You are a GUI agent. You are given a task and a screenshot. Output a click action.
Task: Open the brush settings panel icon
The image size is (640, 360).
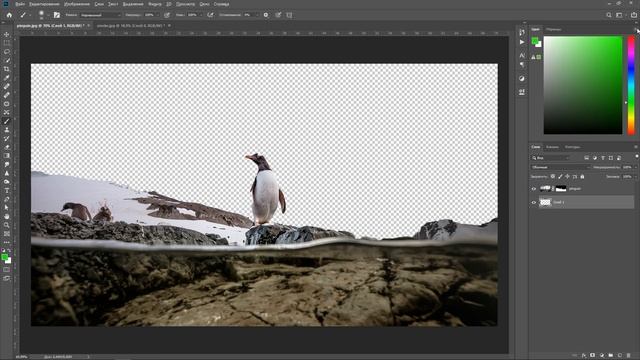(x=57, y=15)
